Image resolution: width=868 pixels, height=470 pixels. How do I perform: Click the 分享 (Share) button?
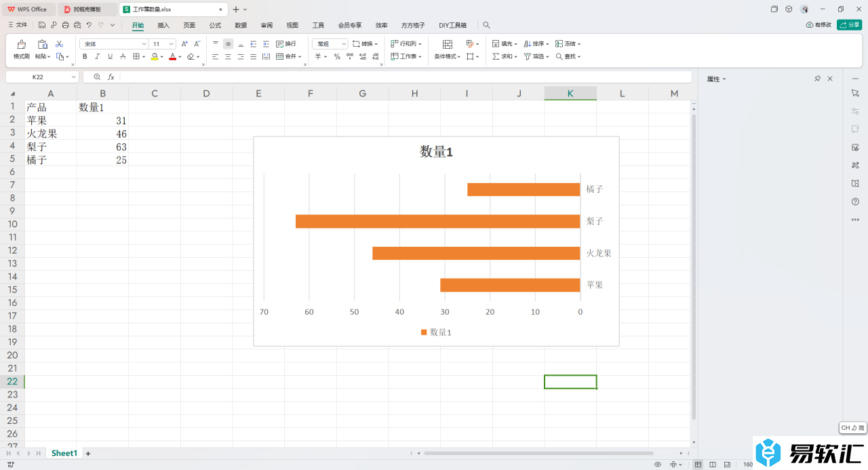(849, 25)
